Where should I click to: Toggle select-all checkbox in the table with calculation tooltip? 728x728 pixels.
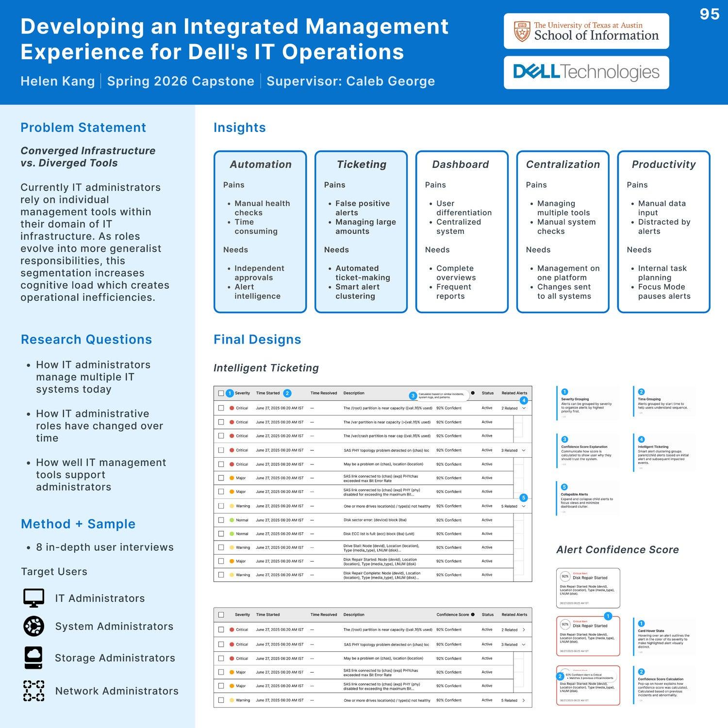coord(221,393)
